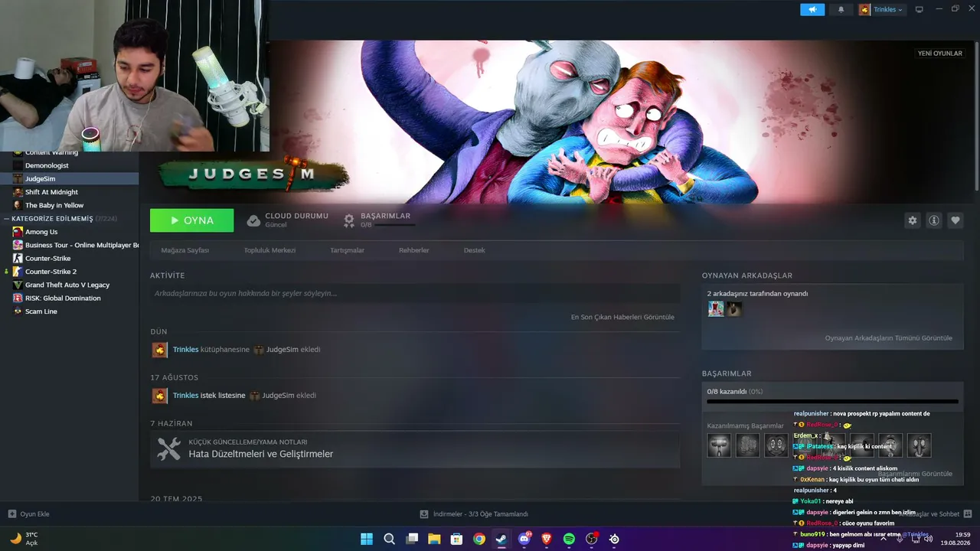Click the JudgeSim logo on the banner
The width and height of the screenshot is (980, 551).
[253, 174]
